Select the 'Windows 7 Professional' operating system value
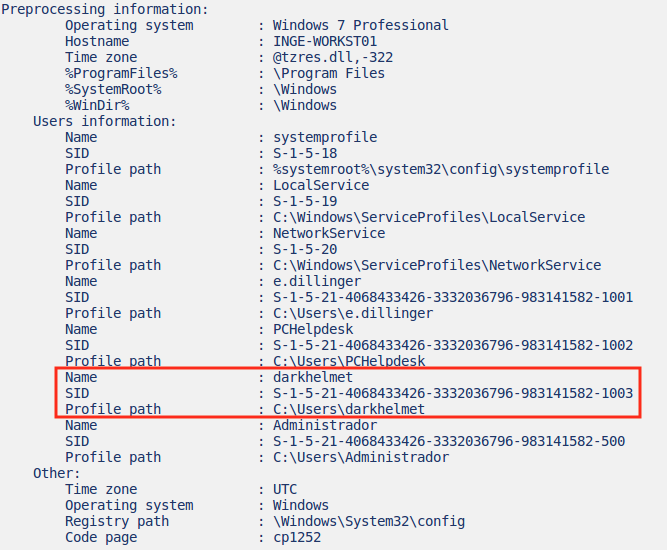This screenshot has height=550, width=667. (x=361, y=25)
